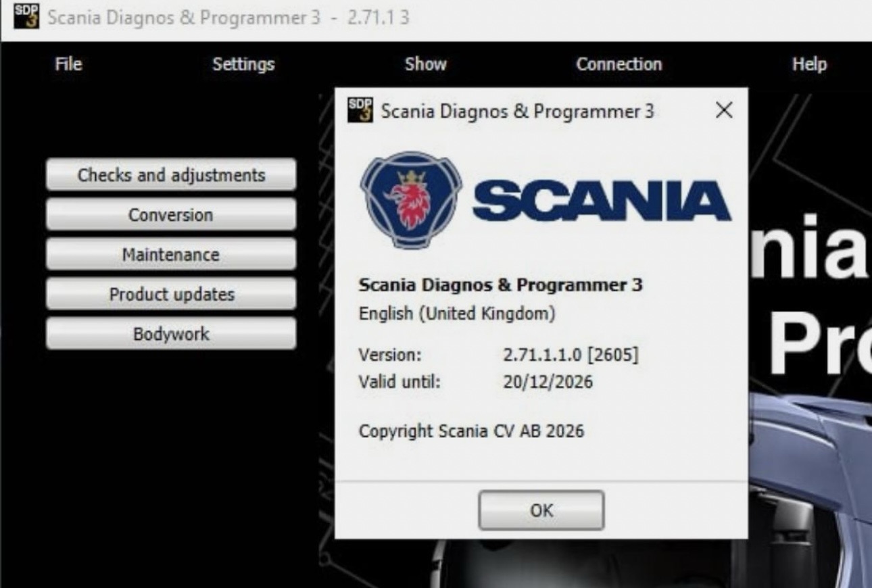Viewport: 872px width, 588px height.
Task: Click the Version: label
Action: tap(390, 354)
